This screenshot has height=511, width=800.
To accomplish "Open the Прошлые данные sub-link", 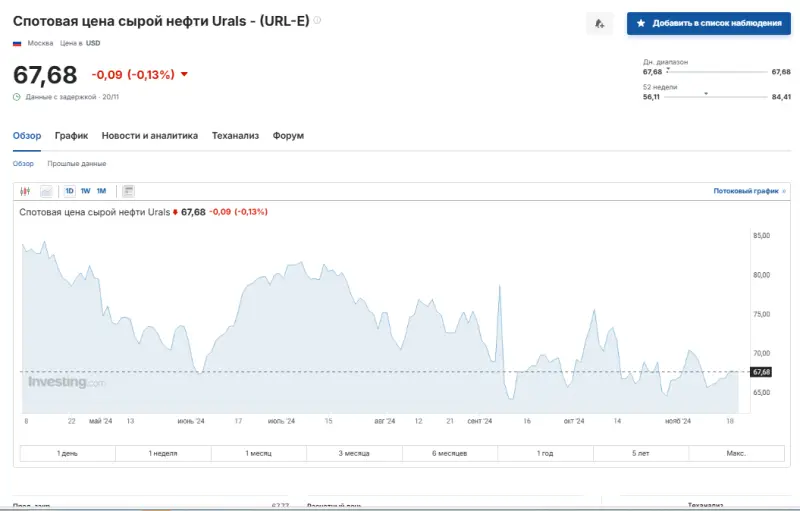I will (77, 163).
